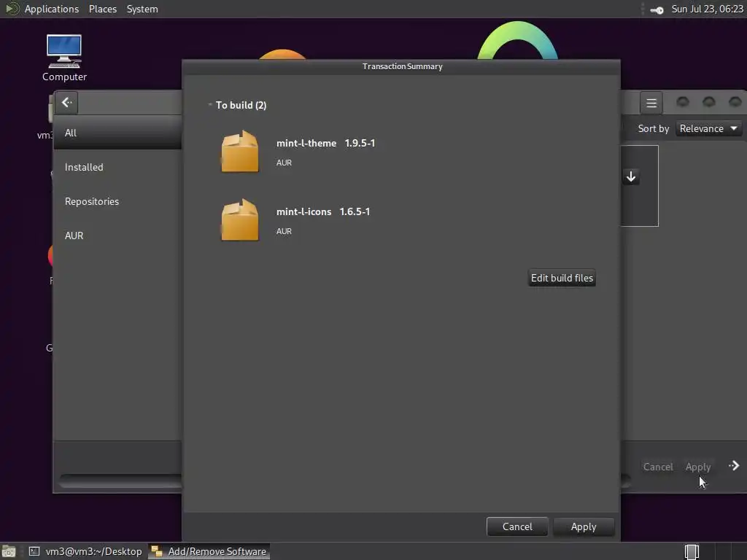This screenshot has width=747, height=560.
Task: Open the System menu
Action: pos(142,9)
